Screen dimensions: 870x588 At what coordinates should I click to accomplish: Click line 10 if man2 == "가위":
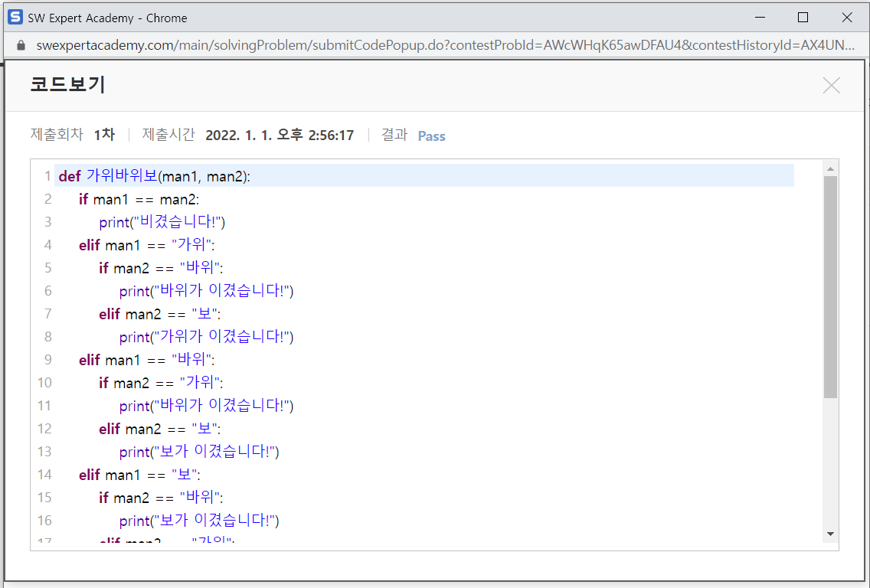(161, 383)
